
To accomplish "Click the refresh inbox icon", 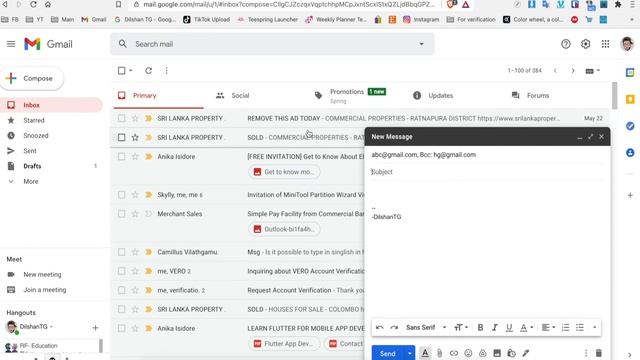I will pos(149,71).
